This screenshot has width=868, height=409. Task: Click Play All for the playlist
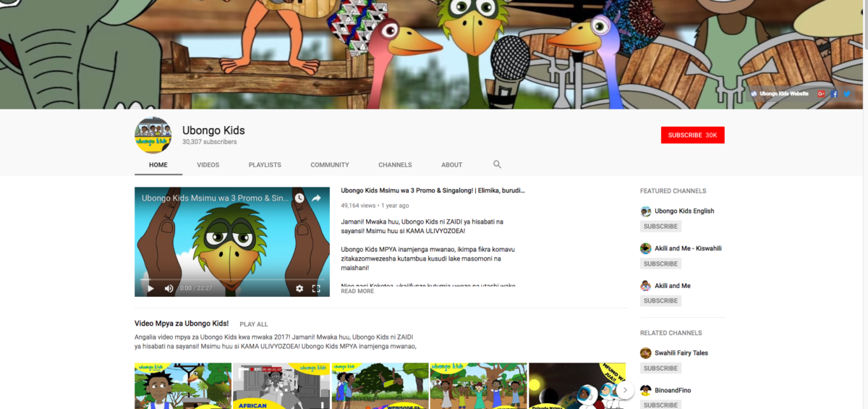(x=254, y=324)
